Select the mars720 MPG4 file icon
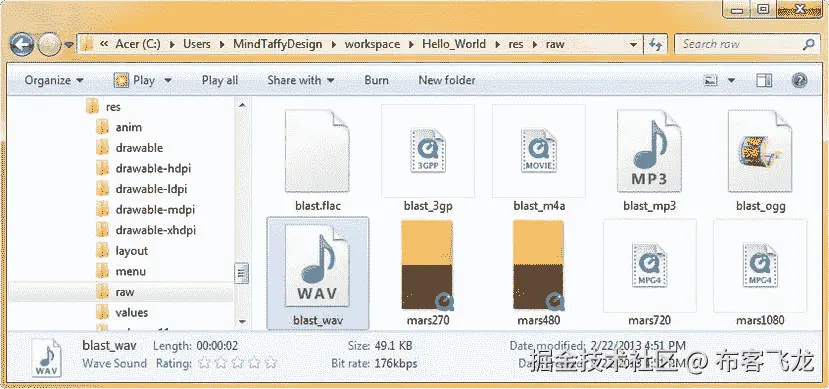Image resolution: width=829 pixels, height=389 pixels. pyautogui.click(x=649, y=266)
